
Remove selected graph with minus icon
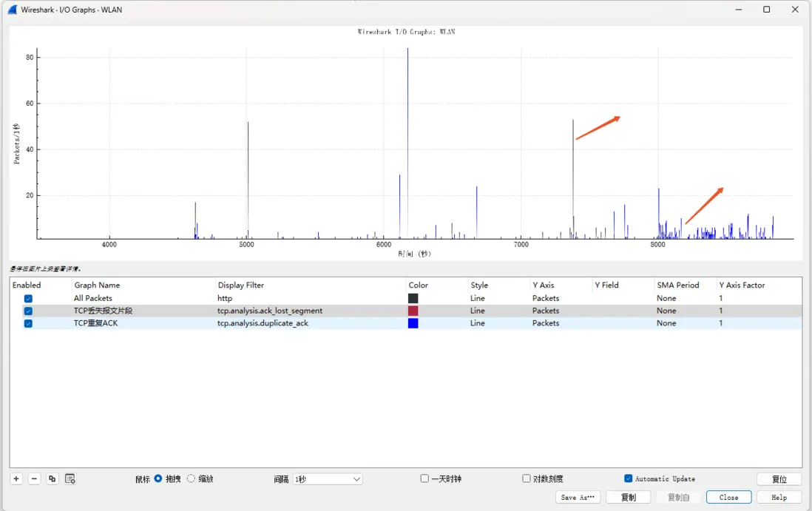[34, 479]
